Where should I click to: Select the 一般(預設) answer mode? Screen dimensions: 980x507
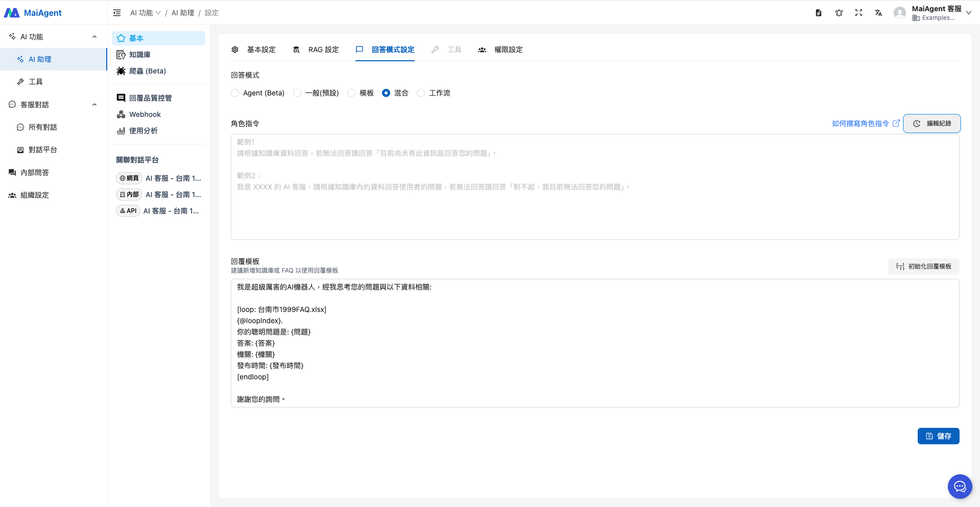297,93
